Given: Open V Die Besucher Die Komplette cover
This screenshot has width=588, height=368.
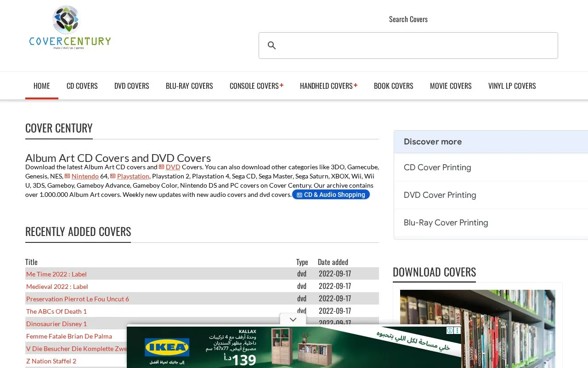Looking at the screenshot, I should (76, 349).
